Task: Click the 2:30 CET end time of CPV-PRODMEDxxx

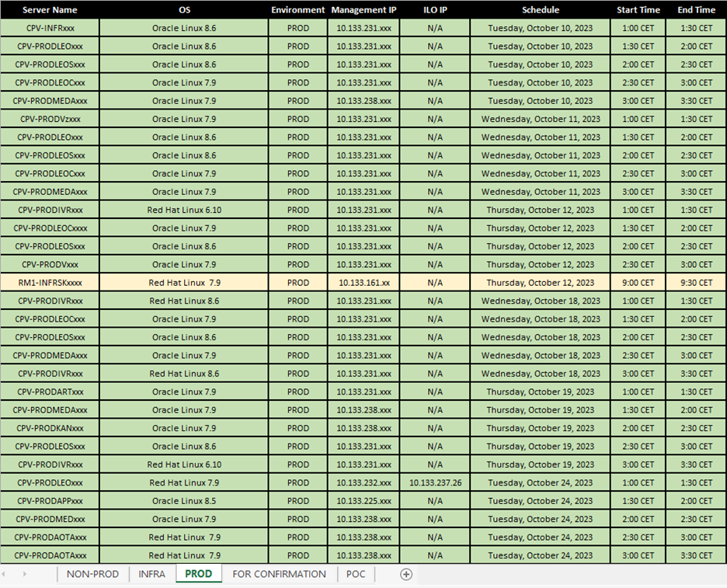Action: tap(696, 519)
